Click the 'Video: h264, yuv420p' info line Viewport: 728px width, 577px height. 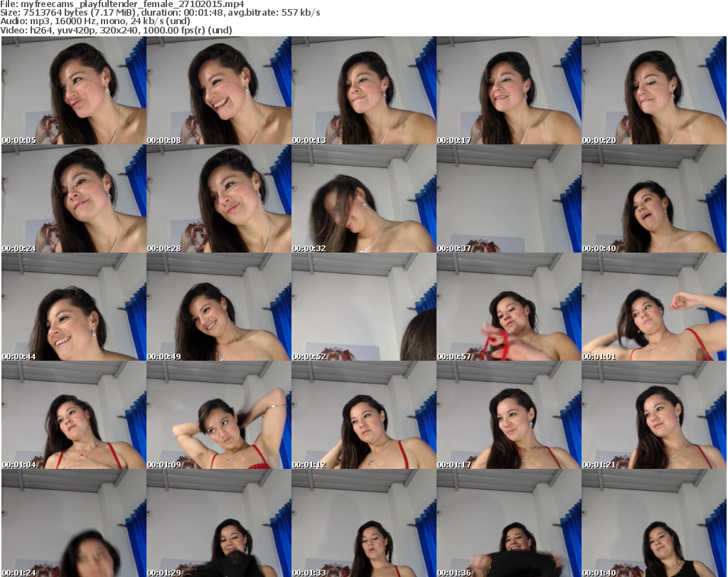[116, 30]
